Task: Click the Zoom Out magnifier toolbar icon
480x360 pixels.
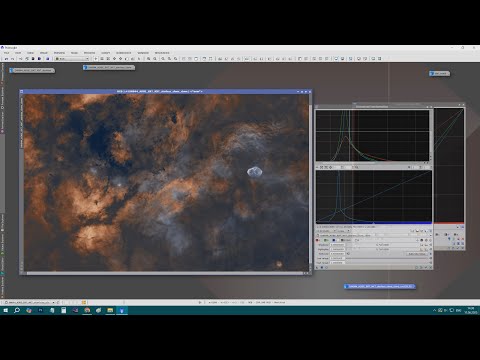Action: (x=155, y=59)
